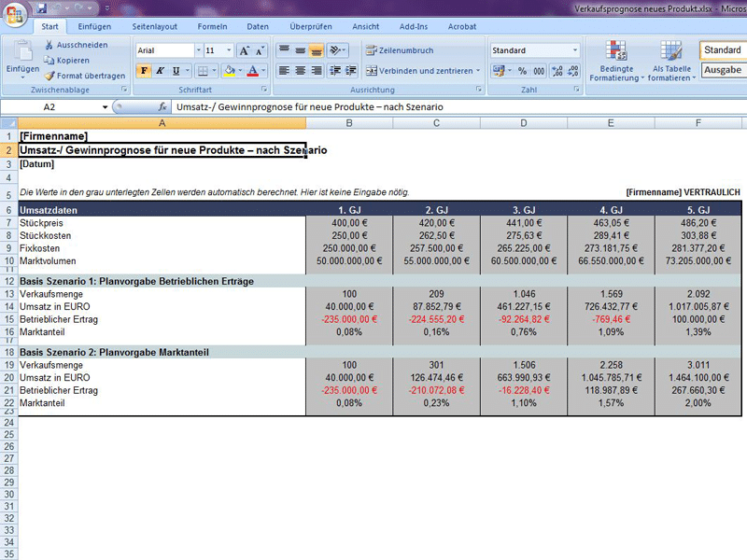
Task: Toggle bold (F) formatting
Action: click(x=144, y=71)
